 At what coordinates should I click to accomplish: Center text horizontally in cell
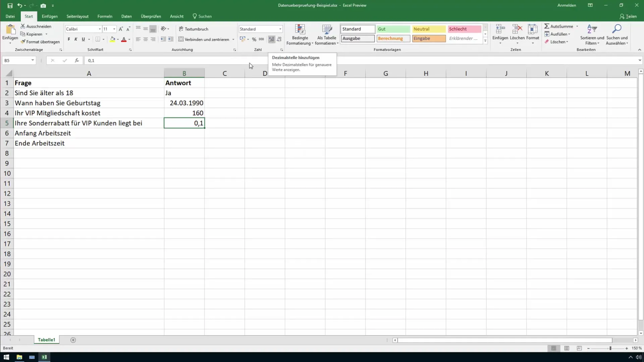pyautogui.click(x=146, y=39)
